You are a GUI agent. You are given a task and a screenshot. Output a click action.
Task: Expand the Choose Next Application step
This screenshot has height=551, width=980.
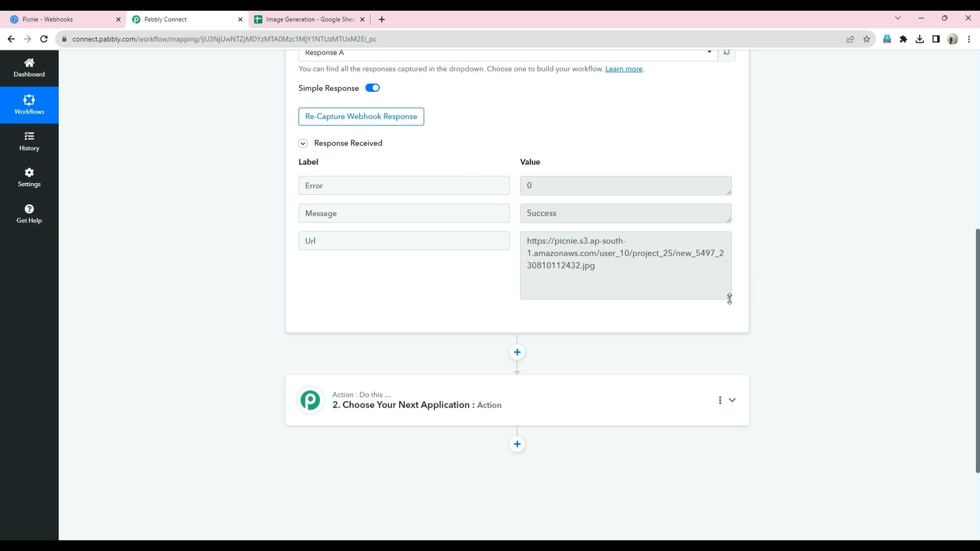[732, 400]
